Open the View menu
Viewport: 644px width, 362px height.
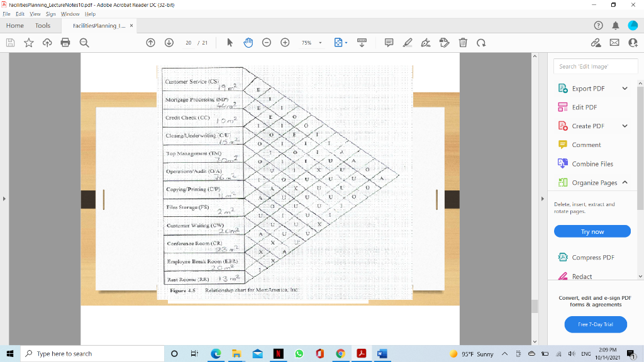click(x=35, y=13)
